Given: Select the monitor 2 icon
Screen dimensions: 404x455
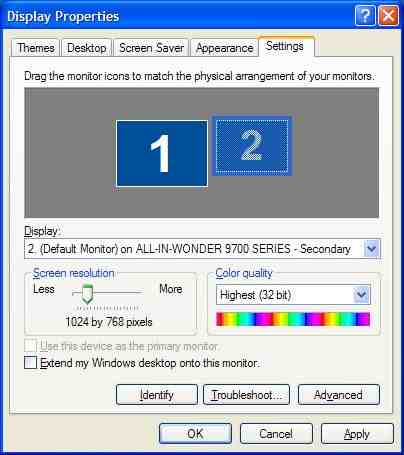Looking at the screenshot, I should click(x=252, y=146).
